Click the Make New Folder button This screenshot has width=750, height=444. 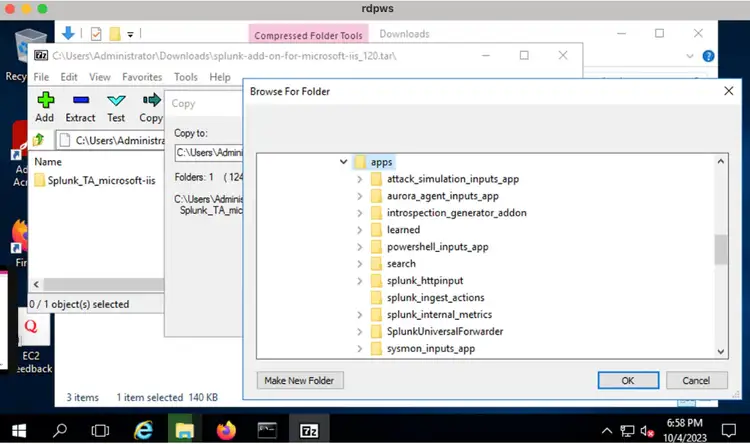click(301, 381)
